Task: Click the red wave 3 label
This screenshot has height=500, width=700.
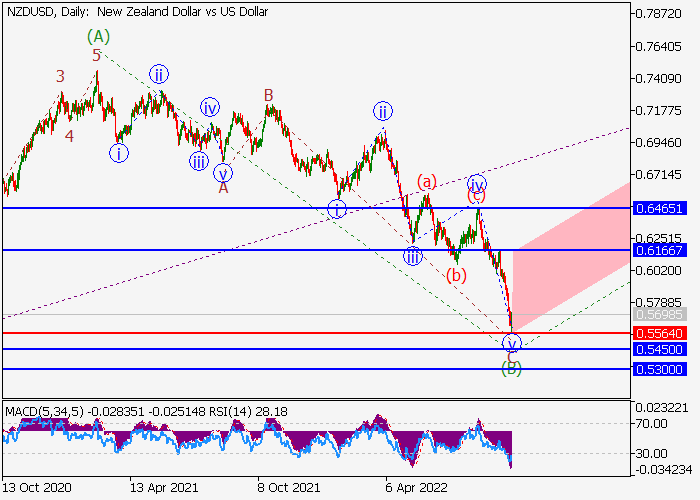Action: (60, 77)
